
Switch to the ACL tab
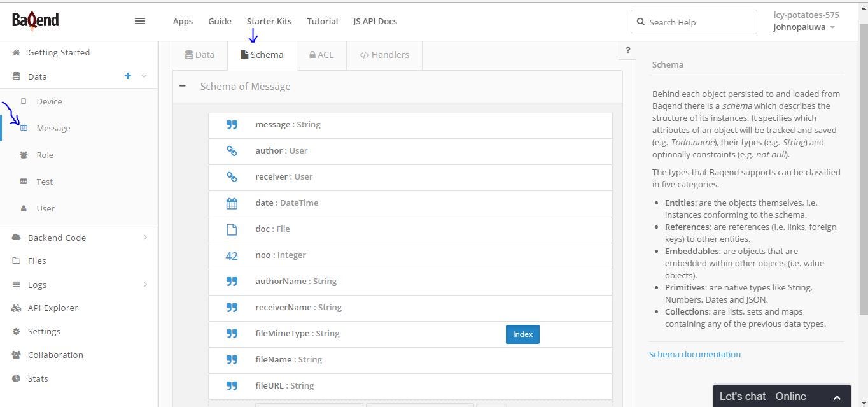321,55
